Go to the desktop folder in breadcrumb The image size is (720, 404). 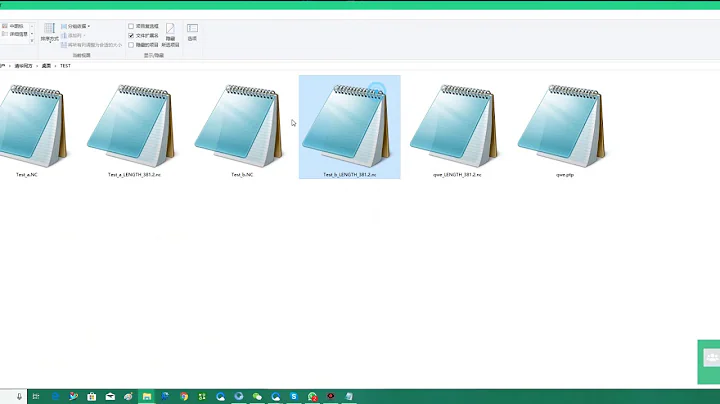(46, 66)
